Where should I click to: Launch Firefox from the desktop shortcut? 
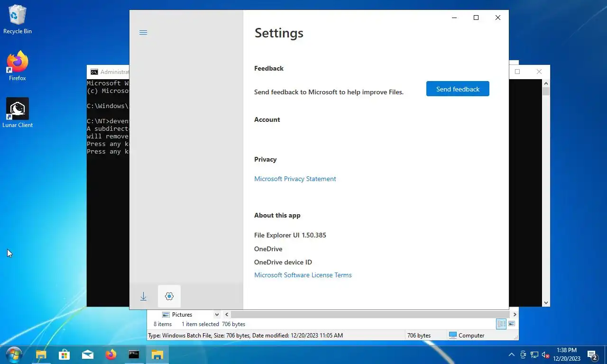(x=18, y=66)
